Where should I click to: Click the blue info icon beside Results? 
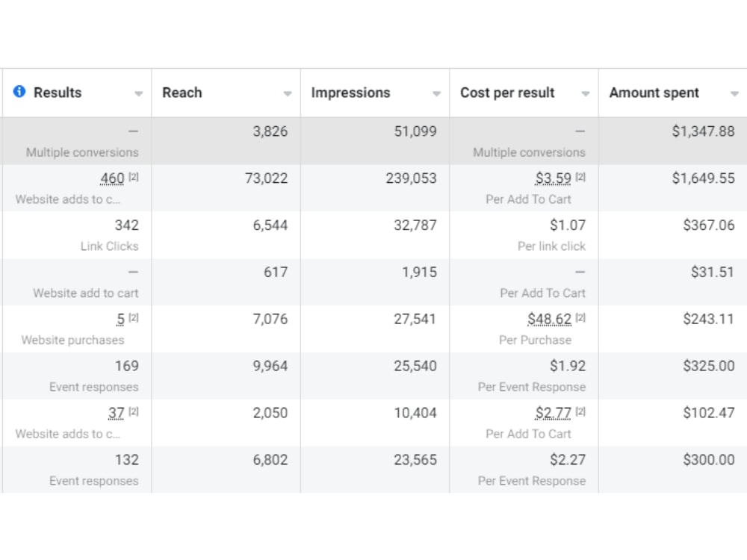(x=19, y=91)
